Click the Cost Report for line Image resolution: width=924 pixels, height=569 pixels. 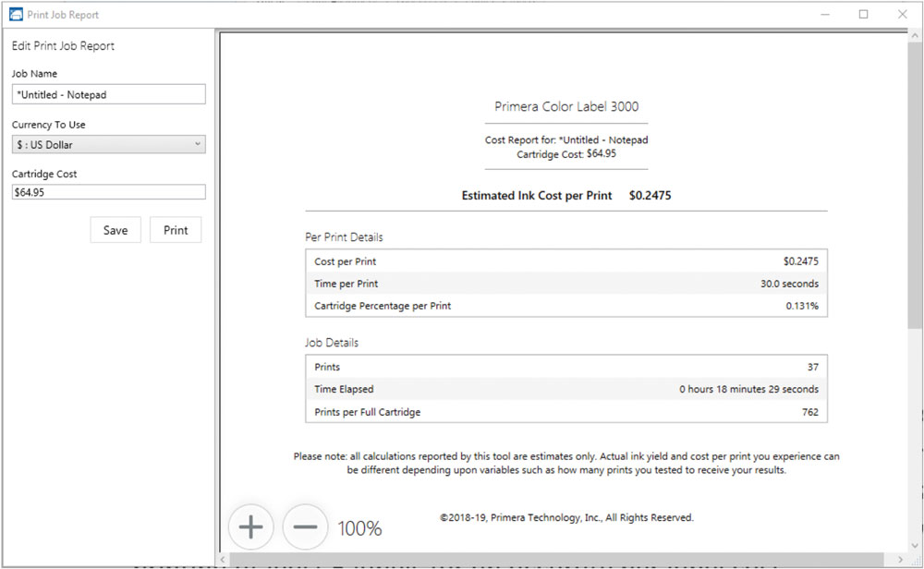coord(566,140)
